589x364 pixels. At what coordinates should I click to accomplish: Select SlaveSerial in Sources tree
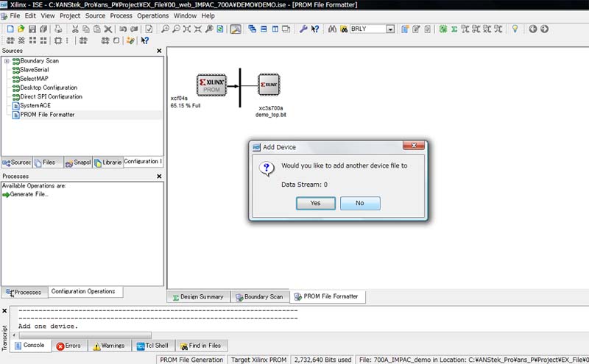click(x=34, y=70)
